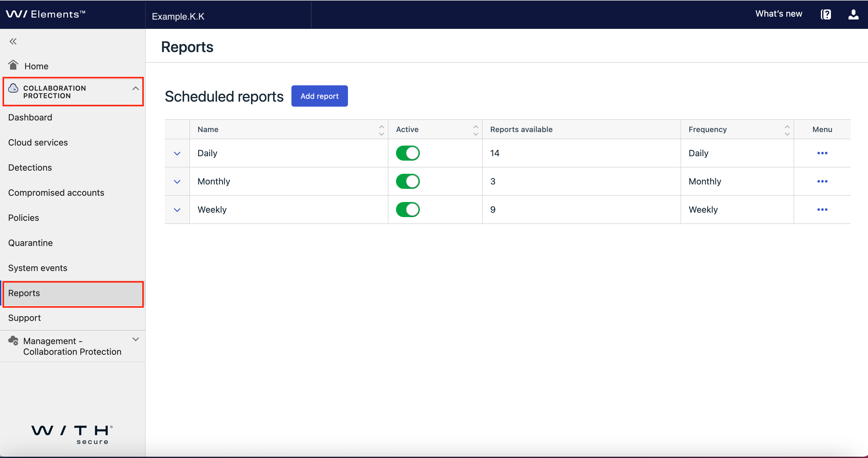Click the Menu column header

(822, 130)
